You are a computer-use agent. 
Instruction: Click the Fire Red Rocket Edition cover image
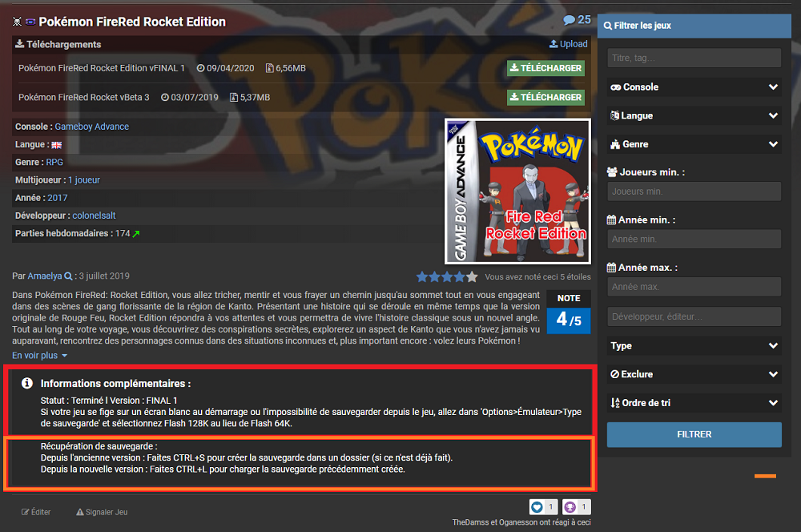pos(517,191)
